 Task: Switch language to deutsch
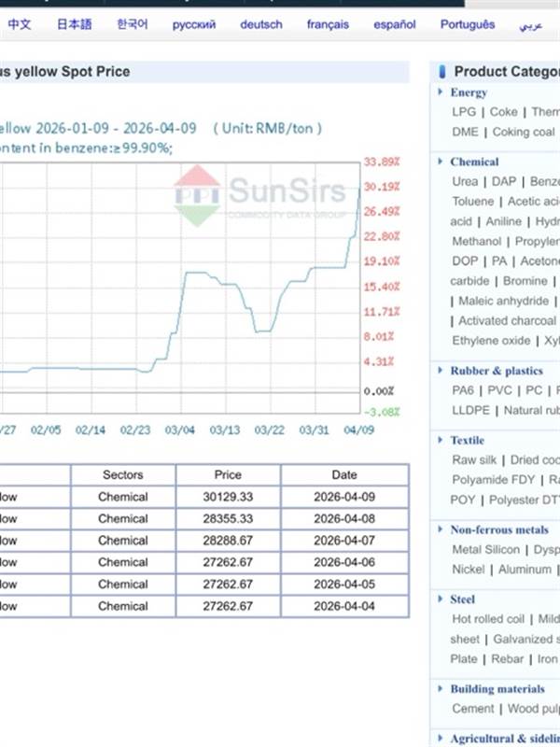[260, 24]
